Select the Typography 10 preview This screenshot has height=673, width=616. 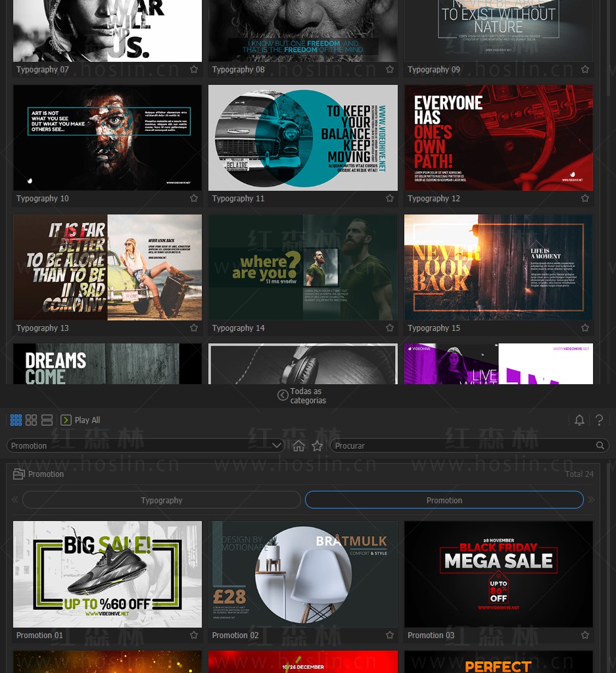point(107,137)
